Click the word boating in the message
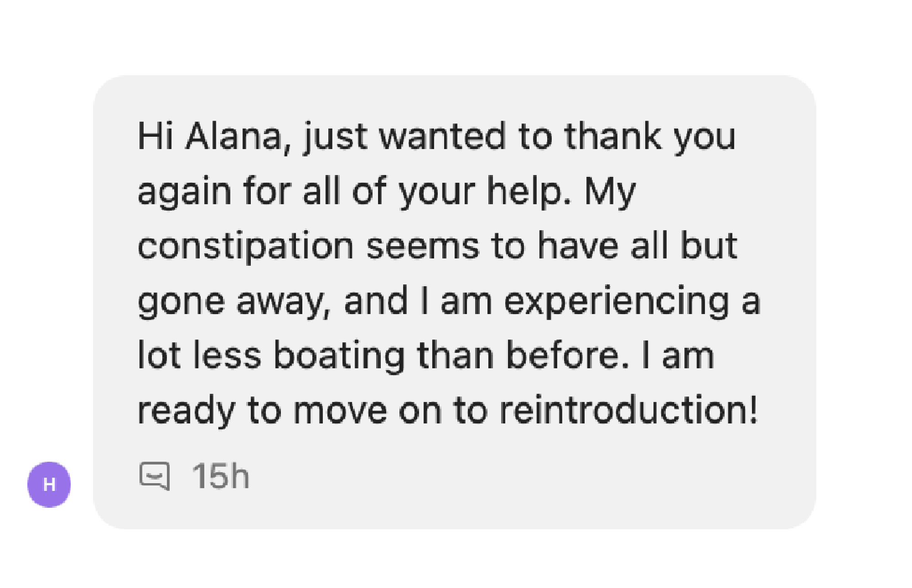The image size is (912, 588). [339, 356]
